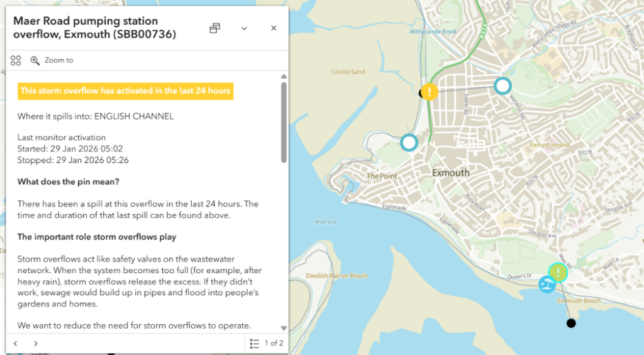Click the Dawlish Warren Beach map label
Screen dimensions: 644x355
[x=336, y=276]
